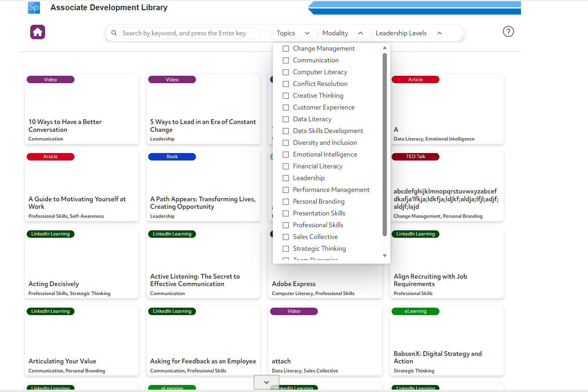
Task: Check the Leadership topic checkbox
Action: 286,178
